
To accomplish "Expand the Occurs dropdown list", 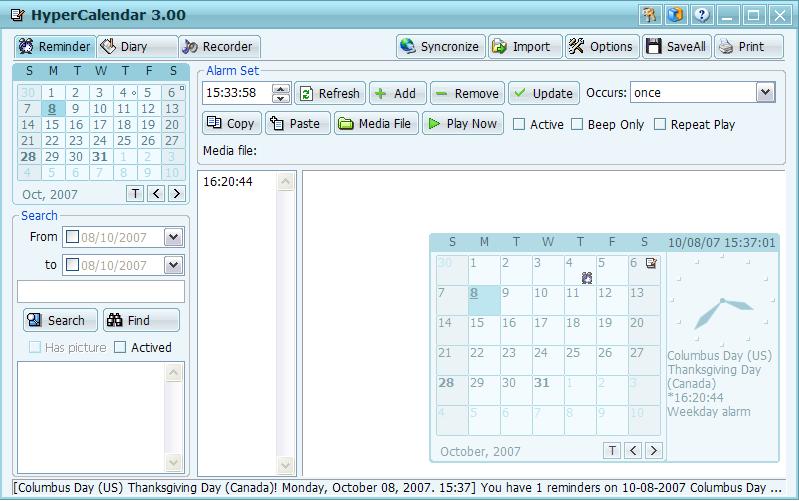I will click(765, 93).
